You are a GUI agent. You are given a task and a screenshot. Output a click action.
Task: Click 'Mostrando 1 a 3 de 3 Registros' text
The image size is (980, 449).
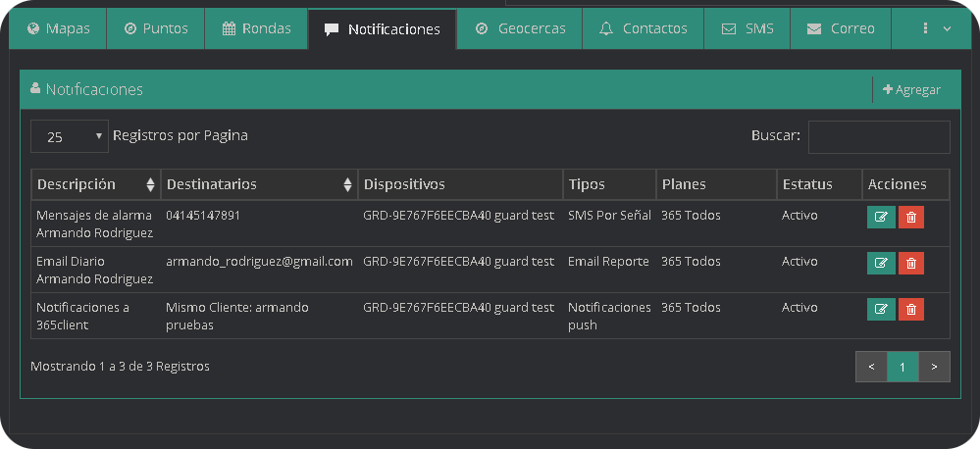[x=120, y=367]
